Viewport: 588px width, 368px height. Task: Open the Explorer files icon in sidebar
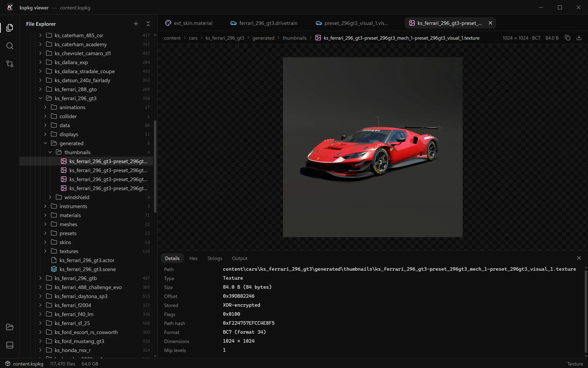pos(10,27)
